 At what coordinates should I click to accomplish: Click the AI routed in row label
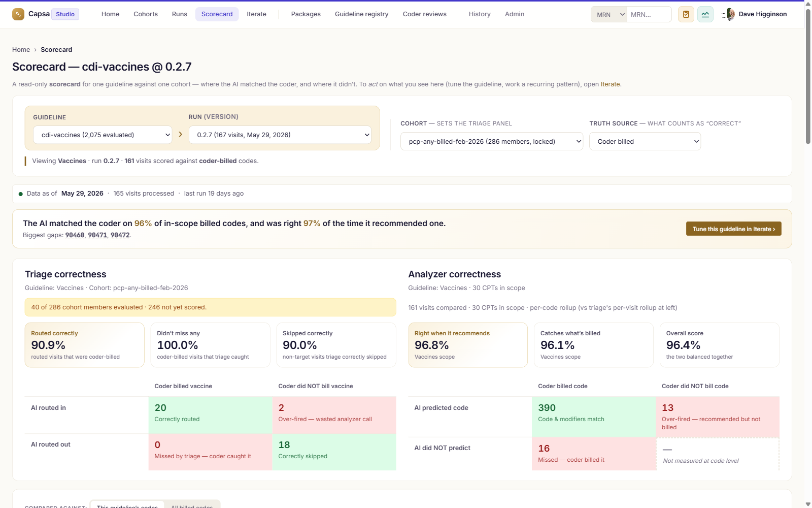click(x=48, y=408)
